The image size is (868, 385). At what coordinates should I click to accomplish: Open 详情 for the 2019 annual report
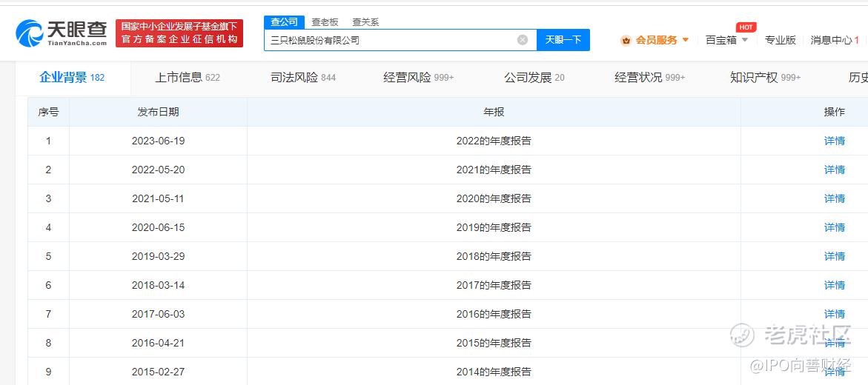tap(834, 227)
